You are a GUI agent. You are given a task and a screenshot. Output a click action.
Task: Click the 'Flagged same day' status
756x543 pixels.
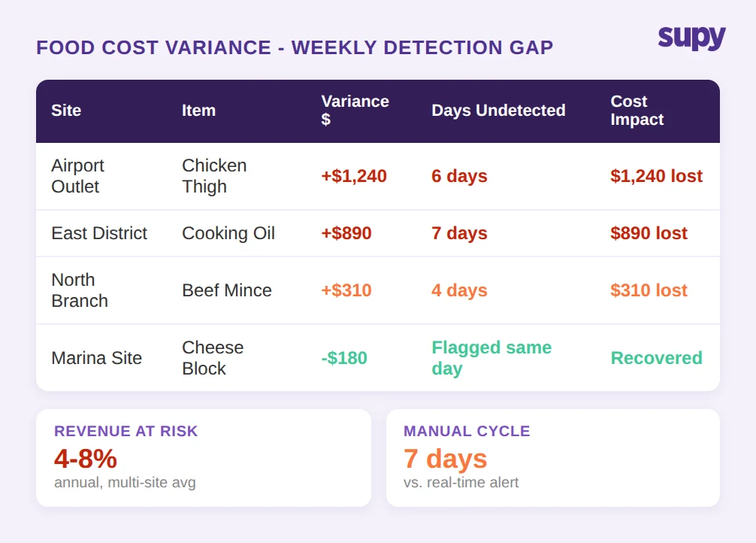pos(491,358)
